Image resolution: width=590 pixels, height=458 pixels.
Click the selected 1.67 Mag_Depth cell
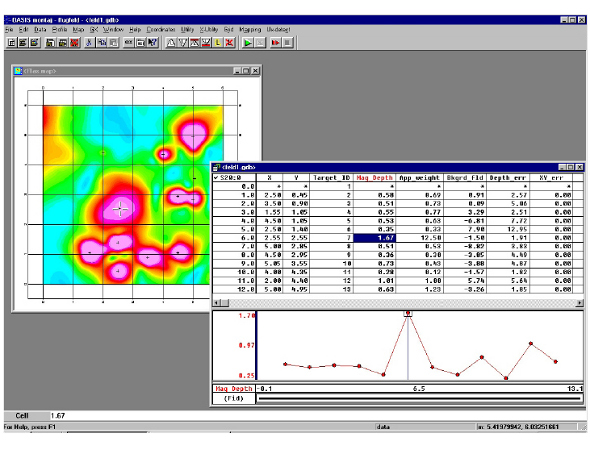click(374, 238)
